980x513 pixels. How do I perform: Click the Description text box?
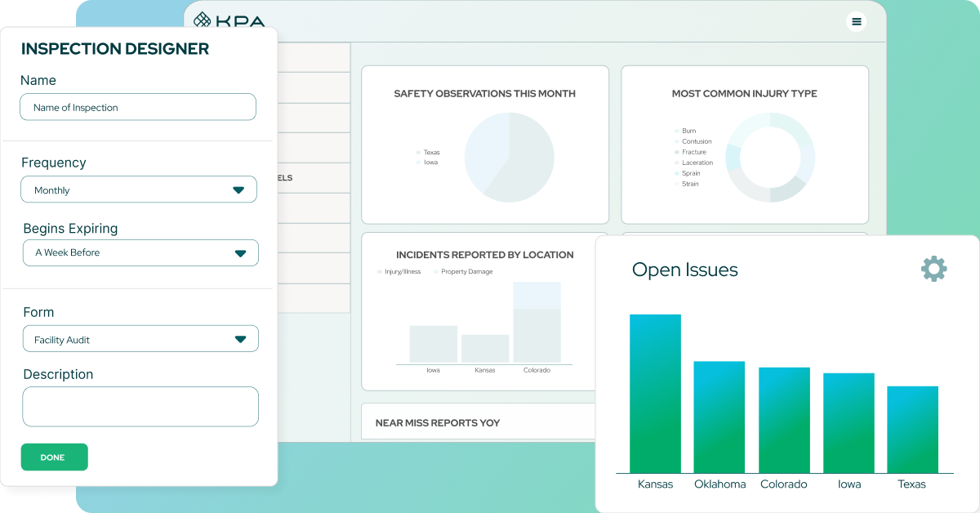140,406
